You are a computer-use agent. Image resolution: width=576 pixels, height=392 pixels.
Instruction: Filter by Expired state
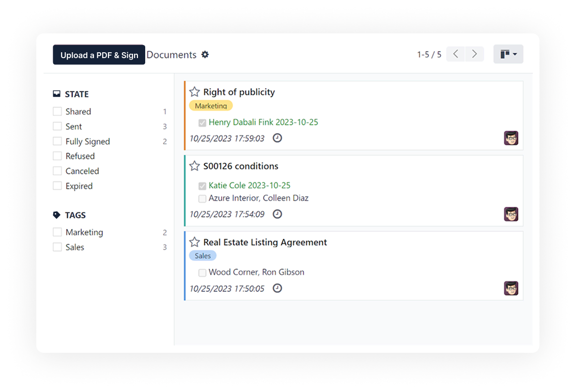point(57,186)
